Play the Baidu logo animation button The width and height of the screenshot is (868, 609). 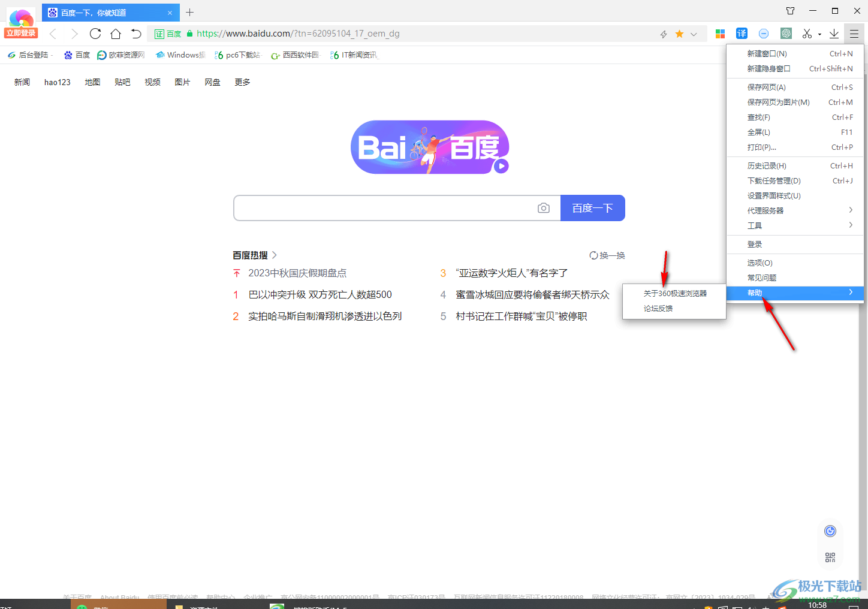[502, 166]
